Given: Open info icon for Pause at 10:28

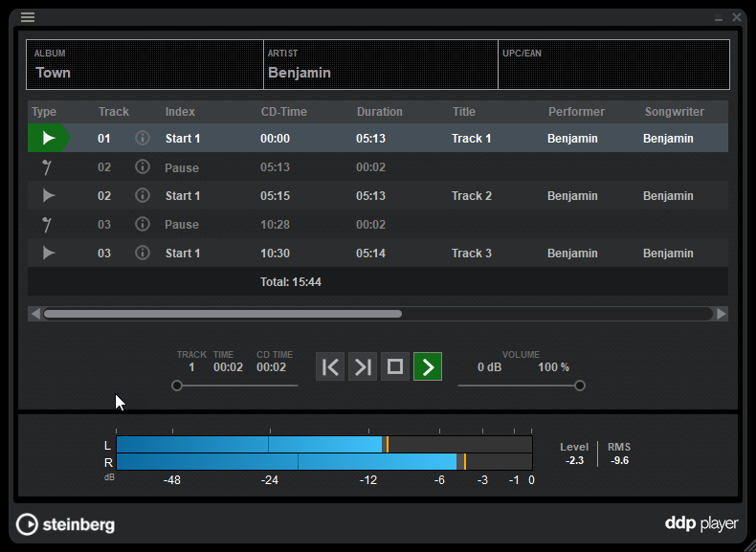Looking at the screenshot, I should tap(143, 224).
